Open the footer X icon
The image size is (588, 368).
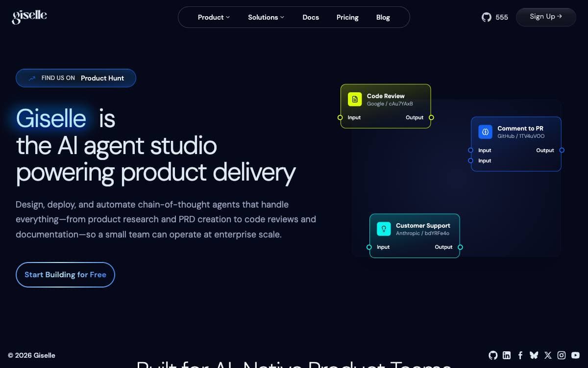tap(548, 355)
